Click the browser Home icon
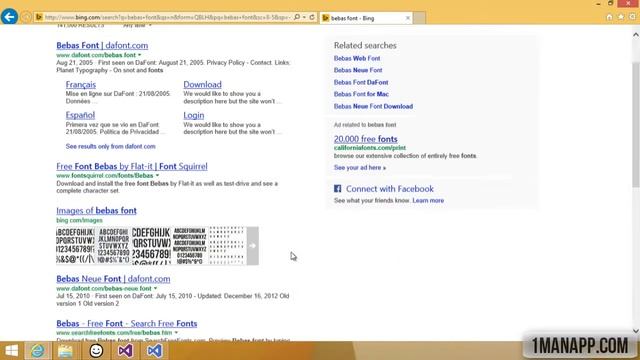 609,17
